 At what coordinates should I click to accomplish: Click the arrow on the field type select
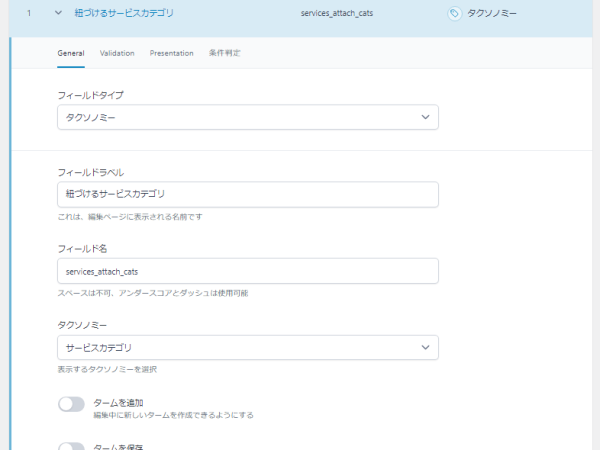pos(425,118)
